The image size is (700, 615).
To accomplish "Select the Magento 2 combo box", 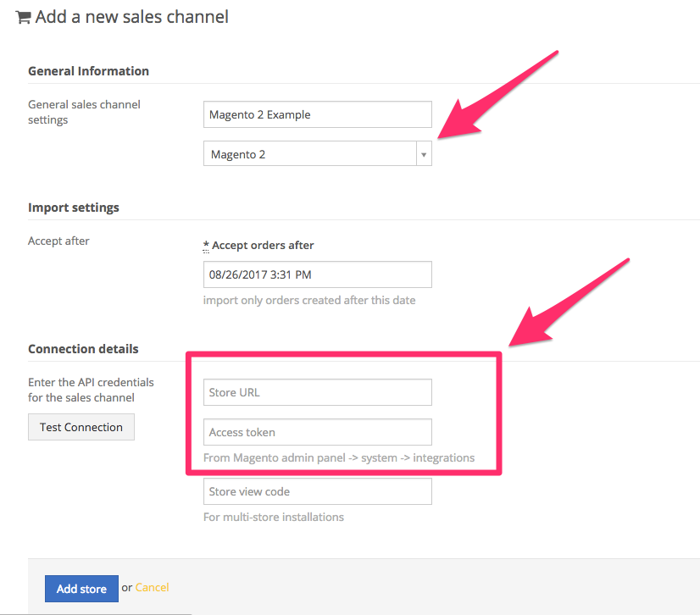I will pyautogui.click(x=318, y=154).
